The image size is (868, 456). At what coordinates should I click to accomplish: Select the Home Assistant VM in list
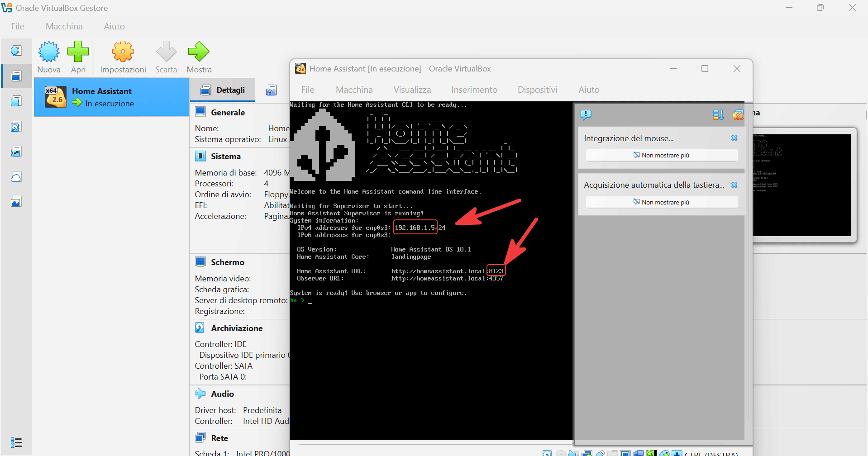pos(111,97)
